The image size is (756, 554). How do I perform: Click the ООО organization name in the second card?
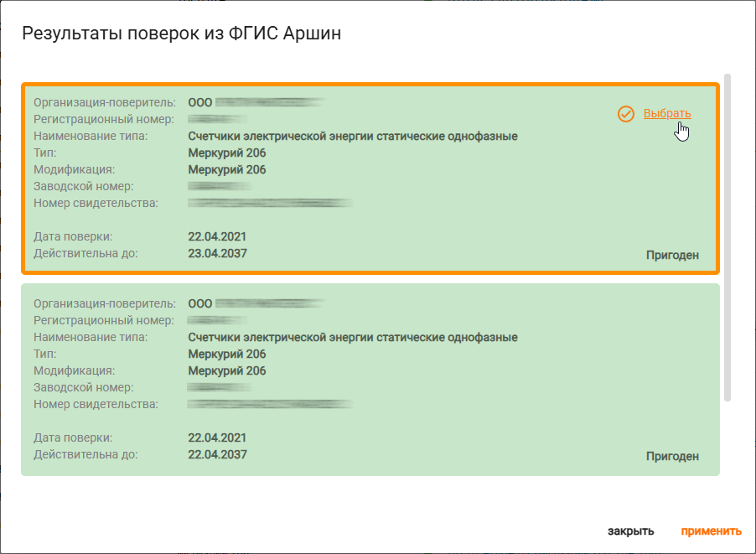(256, 303)
